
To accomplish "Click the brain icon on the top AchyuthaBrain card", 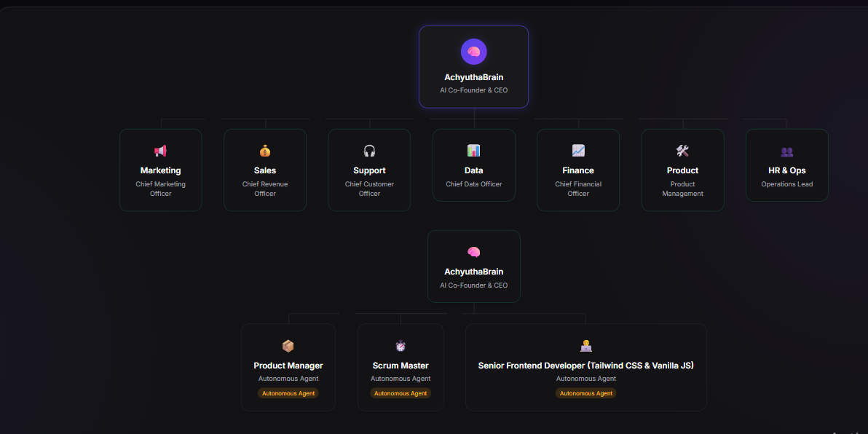I will tap(473, 51).
